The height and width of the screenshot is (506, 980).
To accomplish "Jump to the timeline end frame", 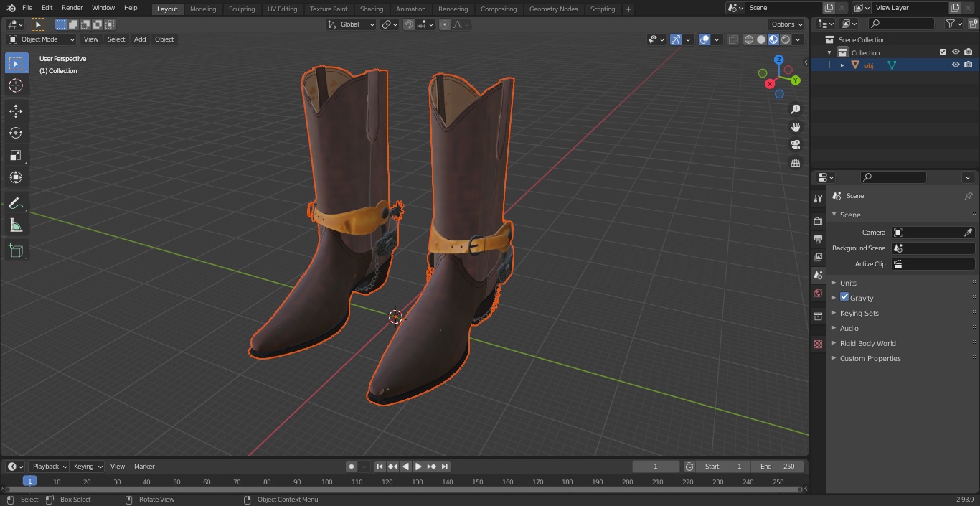I will click(445, 467).
